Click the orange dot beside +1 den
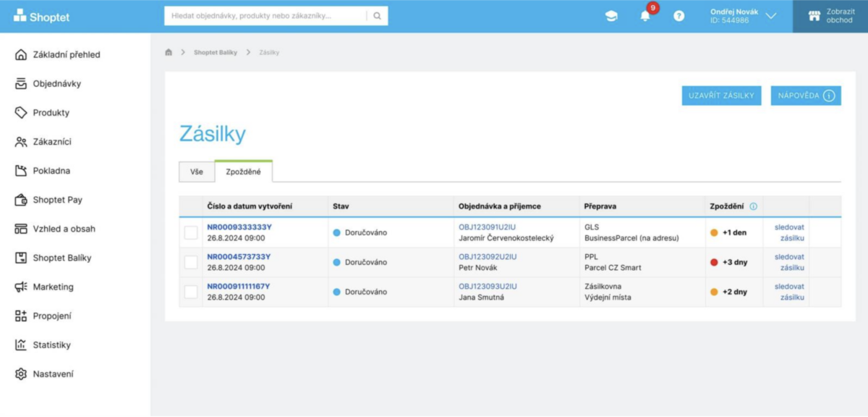Viewport: 868px width, 417px height. click(x=714, y=232)
